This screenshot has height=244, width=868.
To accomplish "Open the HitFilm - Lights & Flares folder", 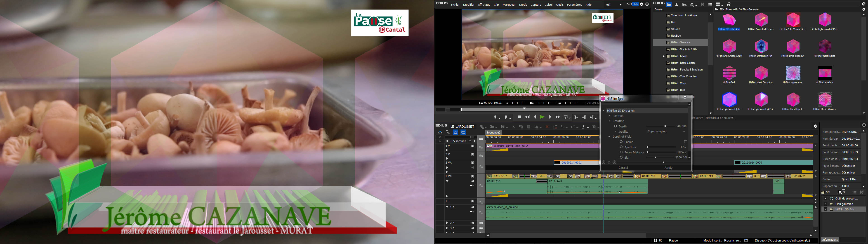I will click(683, 63).
